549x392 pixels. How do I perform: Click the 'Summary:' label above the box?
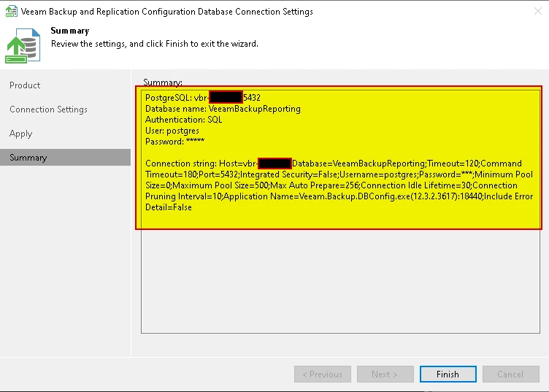[163, 82]
